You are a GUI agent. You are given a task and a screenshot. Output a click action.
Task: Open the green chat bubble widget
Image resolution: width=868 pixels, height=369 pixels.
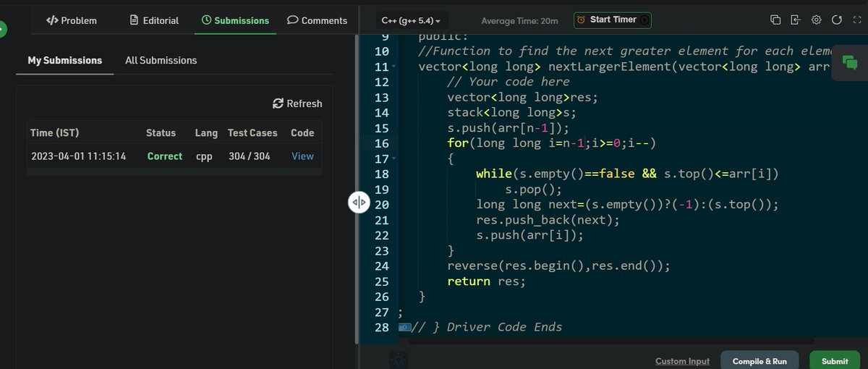click(x=851, y=63)
